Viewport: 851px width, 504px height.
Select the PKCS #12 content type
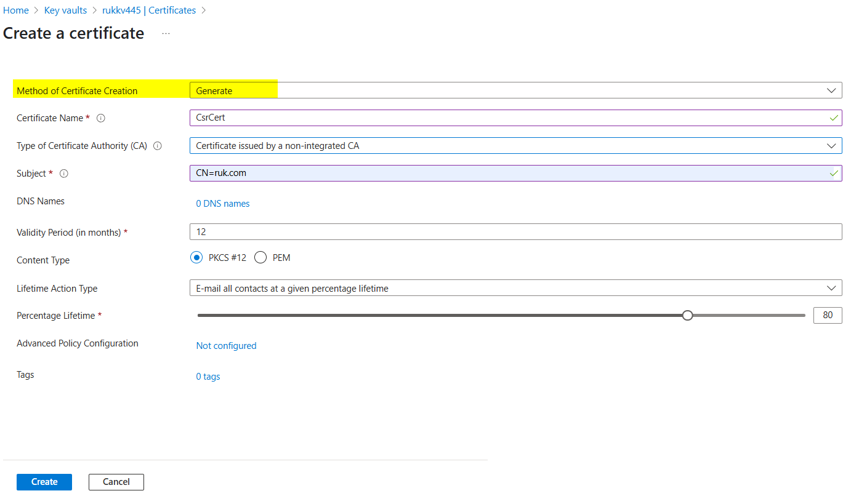196,258
